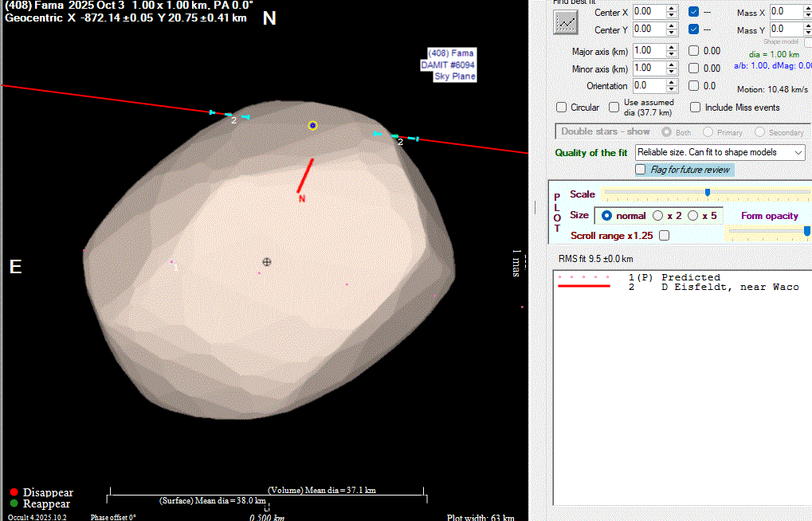Image resolution: width=812 pixels, height=521 pixels.
Task: Click the crosshair marker at asteroid center
Action: click(267, 262)
